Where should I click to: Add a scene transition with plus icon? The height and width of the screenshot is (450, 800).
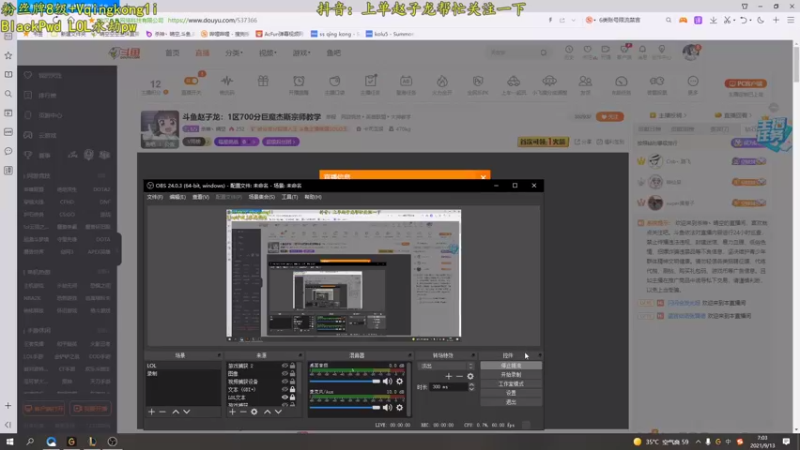tap(448, 376)
